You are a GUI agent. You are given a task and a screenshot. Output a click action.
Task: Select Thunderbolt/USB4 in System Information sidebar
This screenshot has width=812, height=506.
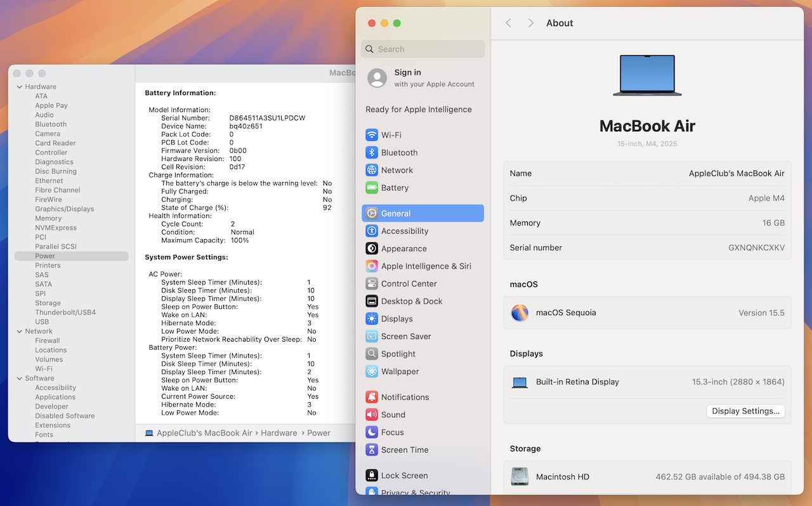pyautogui.click(x=65, y=313)
